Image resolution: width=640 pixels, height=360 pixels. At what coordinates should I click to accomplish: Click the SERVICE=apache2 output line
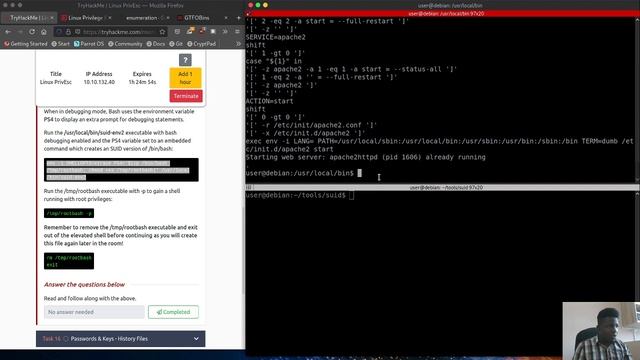click(x=276, y=37)
